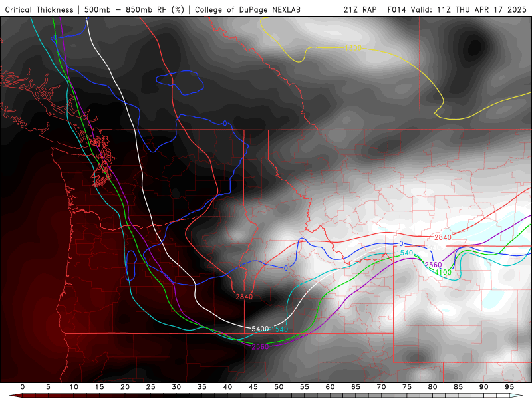Viewport: 532px width, 399px height.
Task: Click the colorbar label 40
Action: [227, 387]
